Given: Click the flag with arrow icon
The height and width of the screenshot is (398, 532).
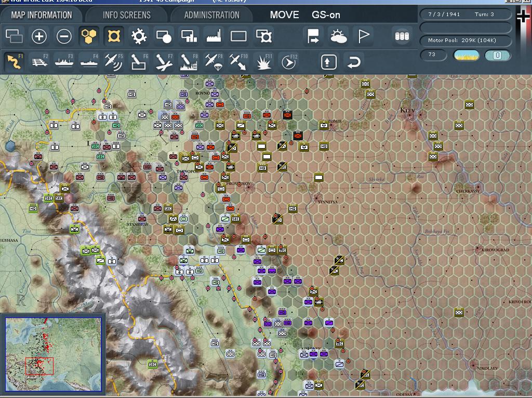Looking at the screenshot, I should click(313, 36).
